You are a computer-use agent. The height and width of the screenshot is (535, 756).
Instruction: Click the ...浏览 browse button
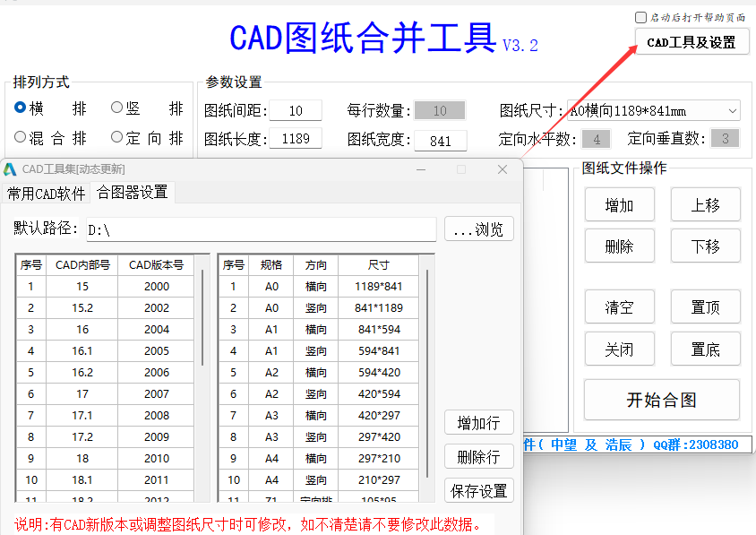[x=478, y=229]
